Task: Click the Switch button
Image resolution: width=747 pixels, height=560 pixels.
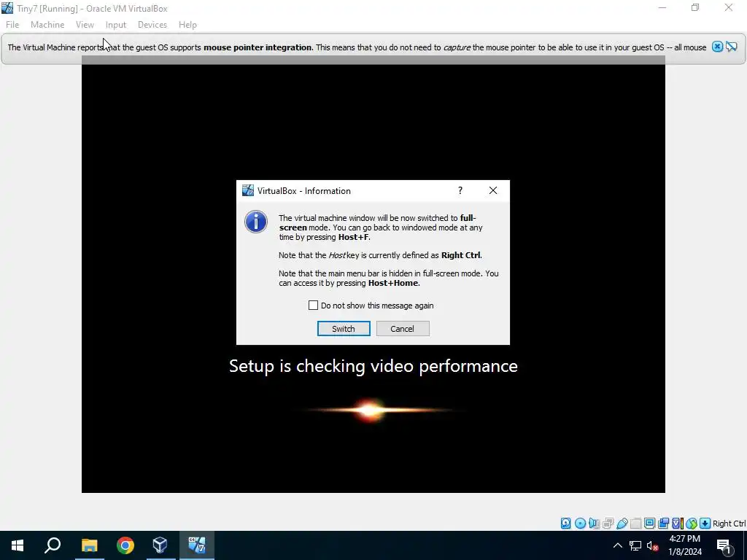Action: point(344,329)
